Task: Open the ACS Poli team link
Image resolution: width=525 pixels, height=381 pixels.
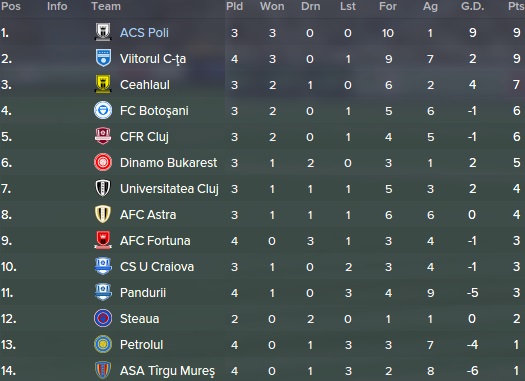Action: [x=144, y=33]
